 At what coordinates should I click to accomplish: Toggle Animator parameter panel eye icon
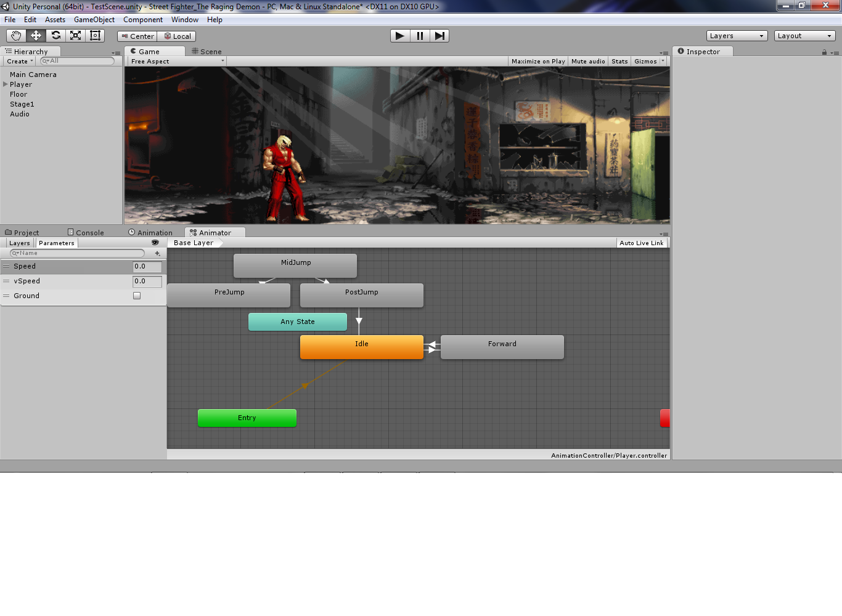[155, 243]
